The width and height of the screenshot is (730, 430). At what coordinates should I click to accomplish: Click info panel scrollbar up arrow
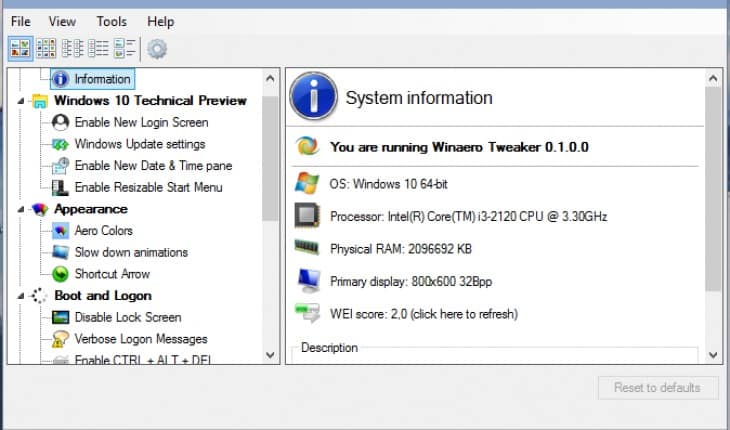coord(713,79)
